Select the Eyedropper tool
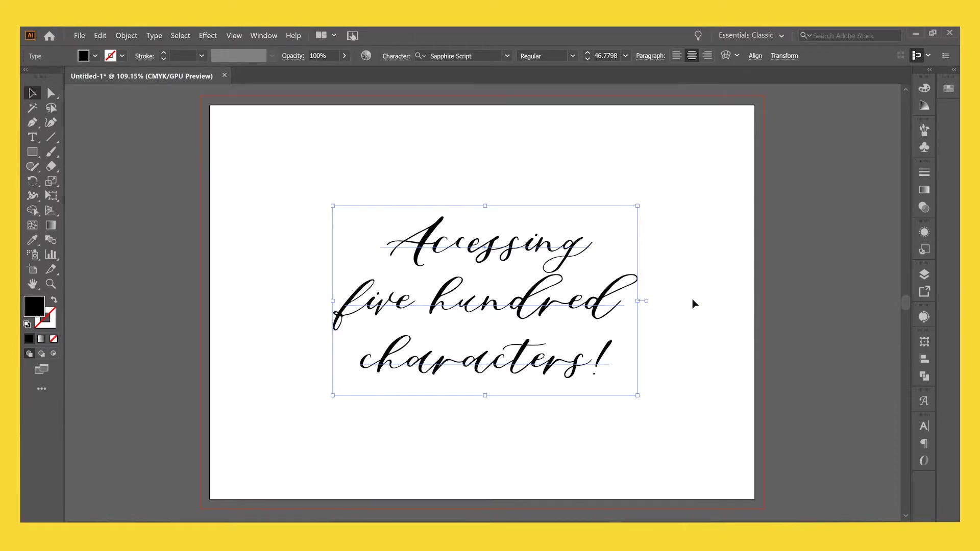Image resolution: width=980 pixels, height=551 pixels. (33, 240)
